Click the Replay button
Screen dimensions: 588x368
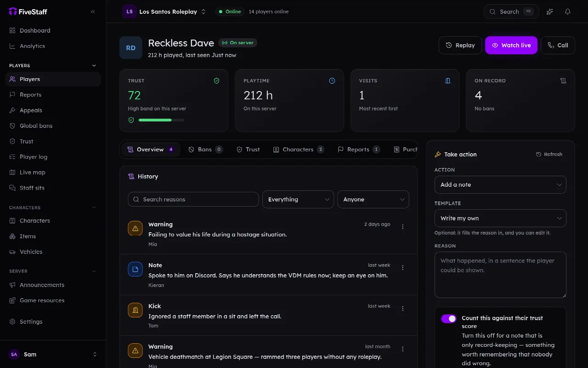coord(460,45)
